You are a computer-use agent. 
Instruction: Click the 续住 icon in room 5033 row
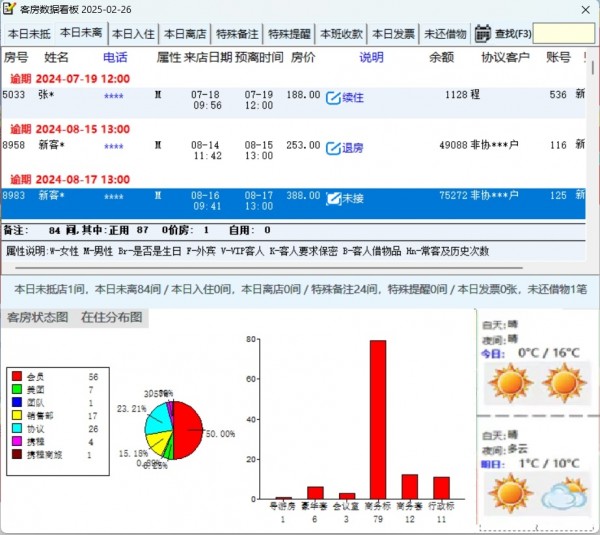(334, 98)
